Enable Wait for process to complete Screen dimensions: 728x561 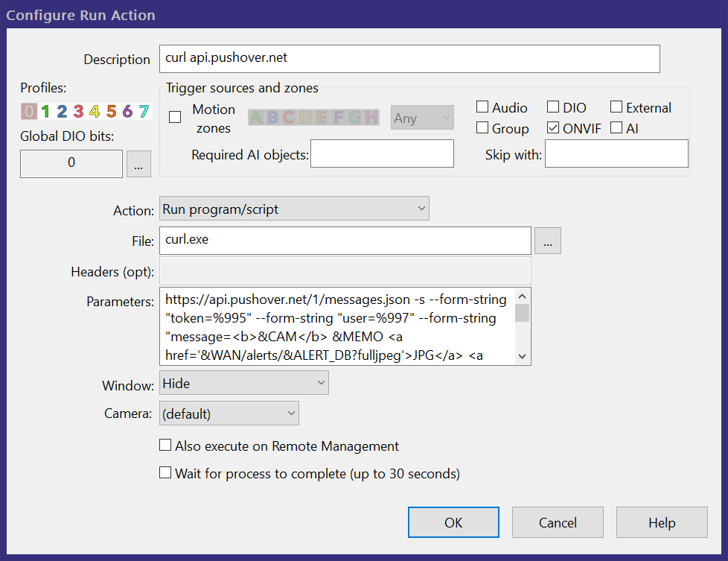[x=165, y=473]
